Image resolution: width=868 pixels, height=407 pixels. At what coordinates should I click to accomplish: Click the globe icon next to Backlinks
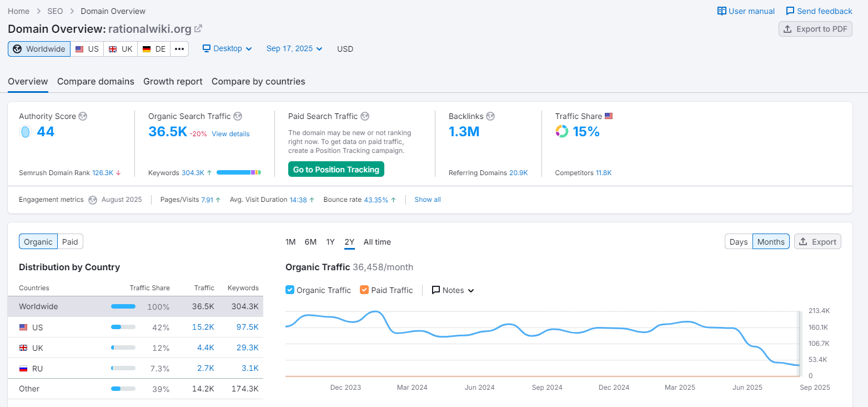coord(490,116)
